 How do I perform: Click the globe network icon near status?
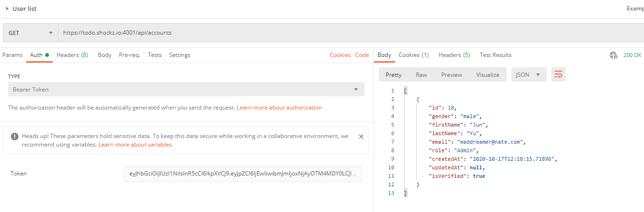(x=613, y=55)
